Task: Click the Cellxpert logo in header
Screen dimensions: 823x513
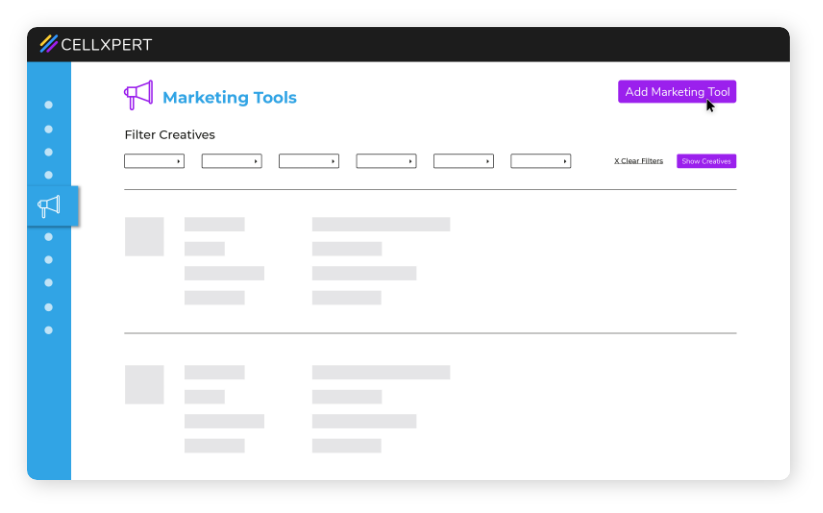Action: (x=96, y=44)
